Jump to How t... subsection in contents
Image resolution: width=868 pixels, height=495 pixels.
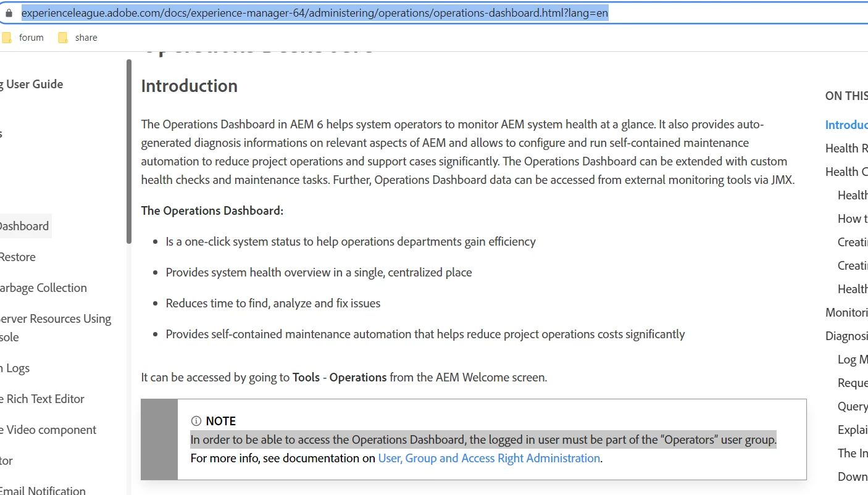(x=853, y=218)
